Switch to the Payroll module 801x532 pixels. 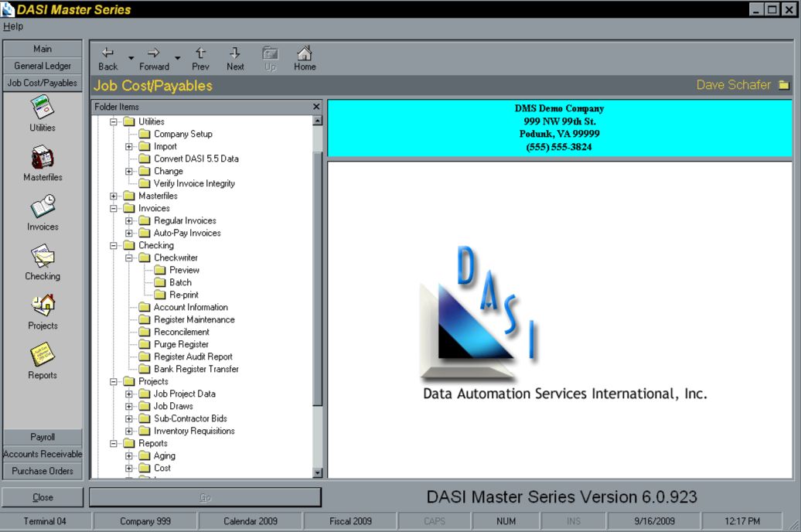43,437
